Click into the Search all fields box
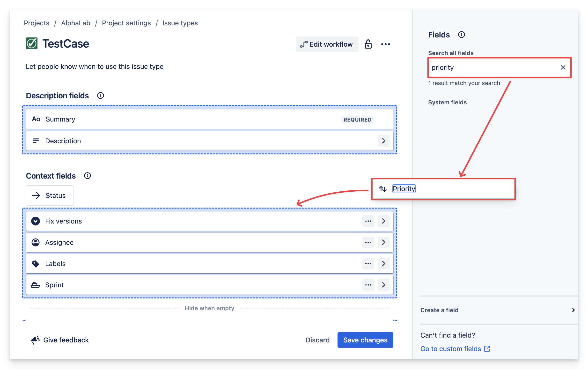This screenshot has width=588, height=369. coord(493,67)
